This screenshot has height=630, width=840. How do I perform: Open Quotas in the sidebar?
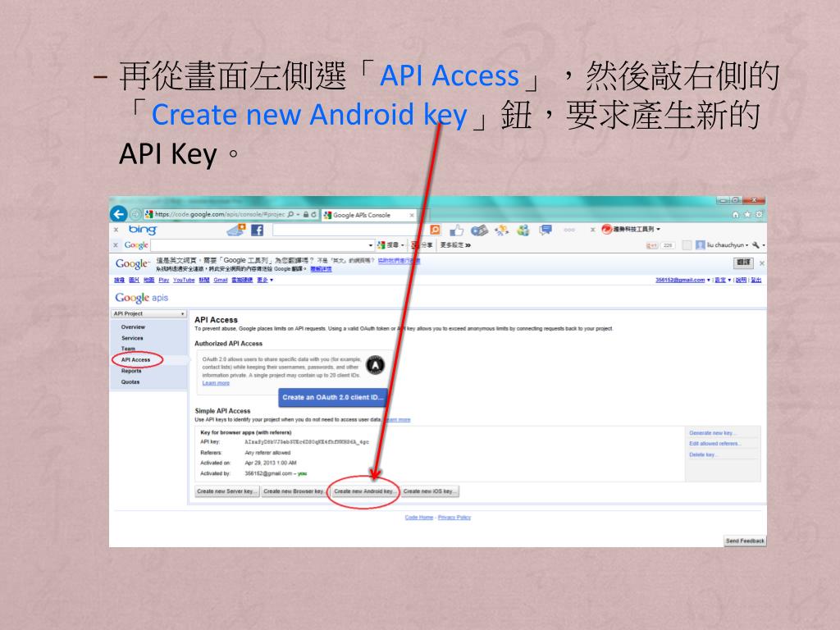pos(130,382)
